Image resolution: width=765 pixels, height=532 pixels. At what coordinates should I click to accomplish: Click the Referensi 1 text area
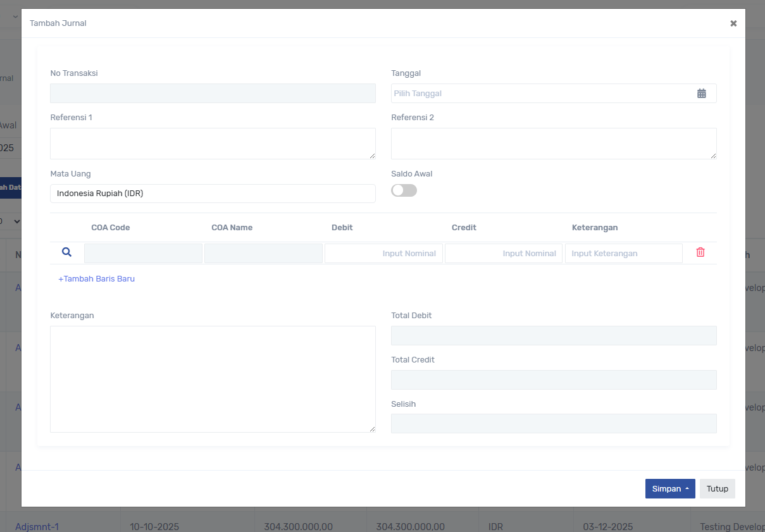coord(213,144)
